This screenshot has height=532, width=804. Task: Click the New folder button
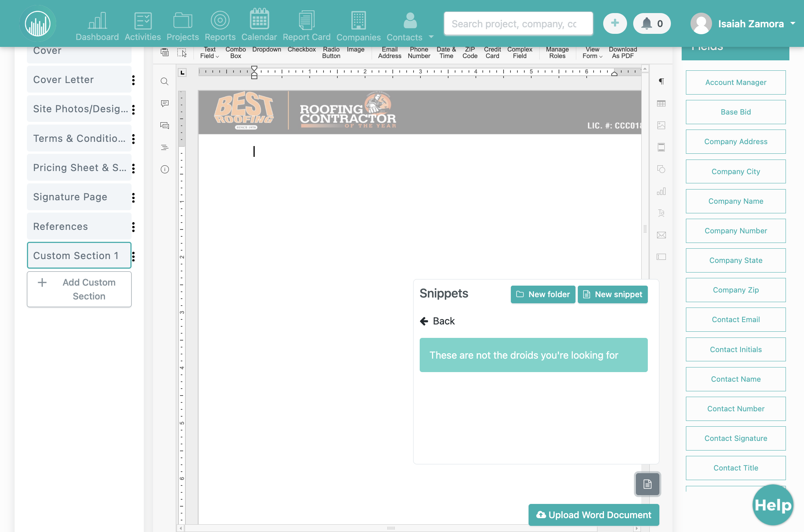click(543, 294)
